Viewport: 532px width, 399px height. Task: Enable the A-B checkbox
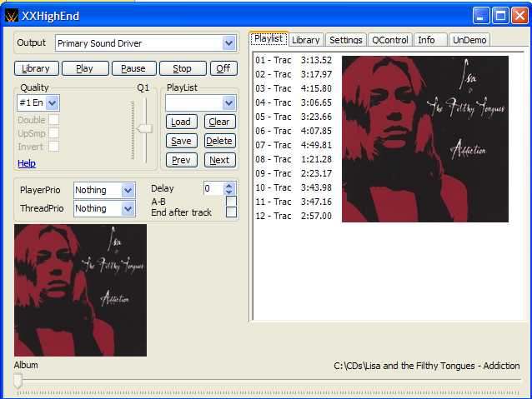click(231, 201)
